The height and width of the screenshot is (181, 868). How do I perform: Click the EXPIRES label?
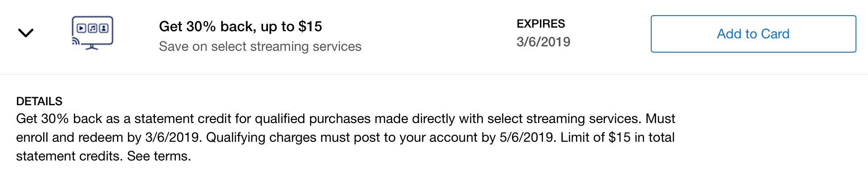[x=540, y=24]
